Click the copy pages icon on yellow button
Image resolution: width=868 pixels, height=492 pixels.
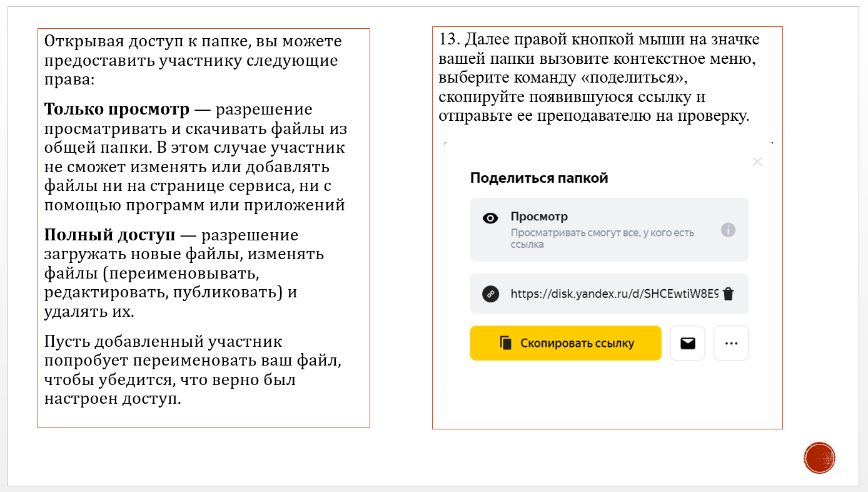coord(505,343)
